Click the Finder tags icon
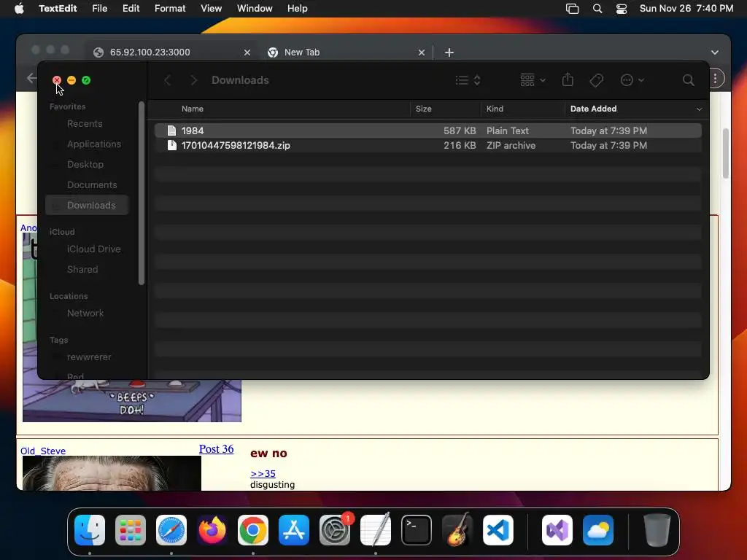 tap(597, 80)
